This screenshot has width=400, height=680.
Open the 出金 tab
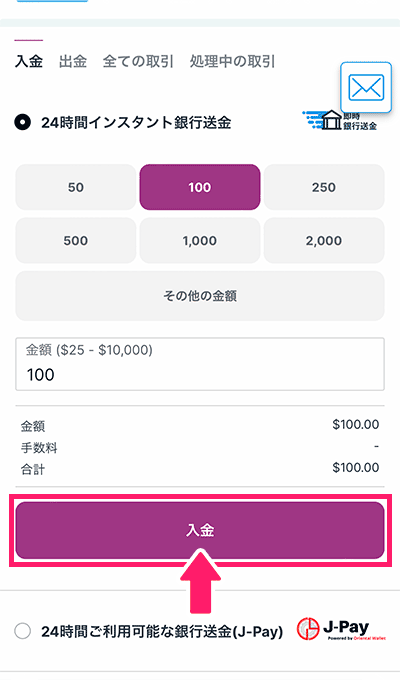click(x=73, y=61)
